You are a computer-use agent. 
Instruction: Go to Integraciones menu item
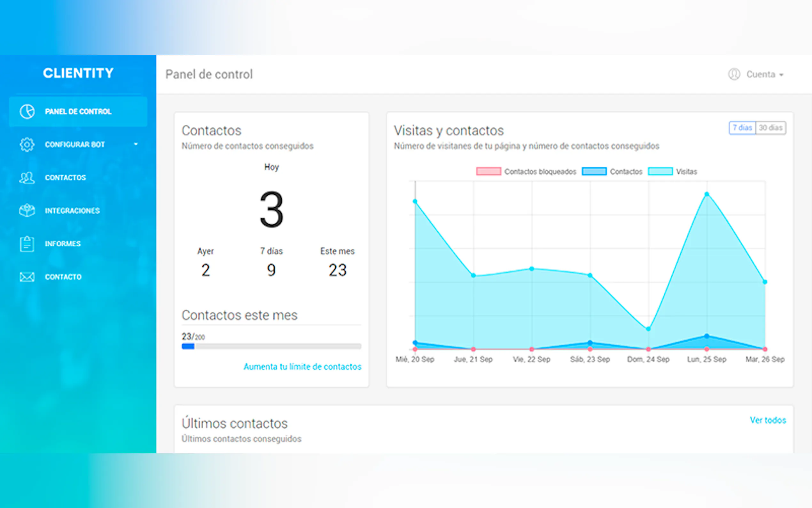(72, 211)
